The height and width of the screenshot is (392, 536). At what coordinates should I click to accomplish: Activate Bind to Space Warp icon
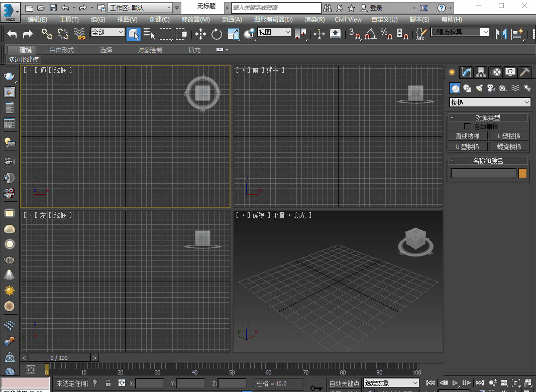click(x=79, y=34)
